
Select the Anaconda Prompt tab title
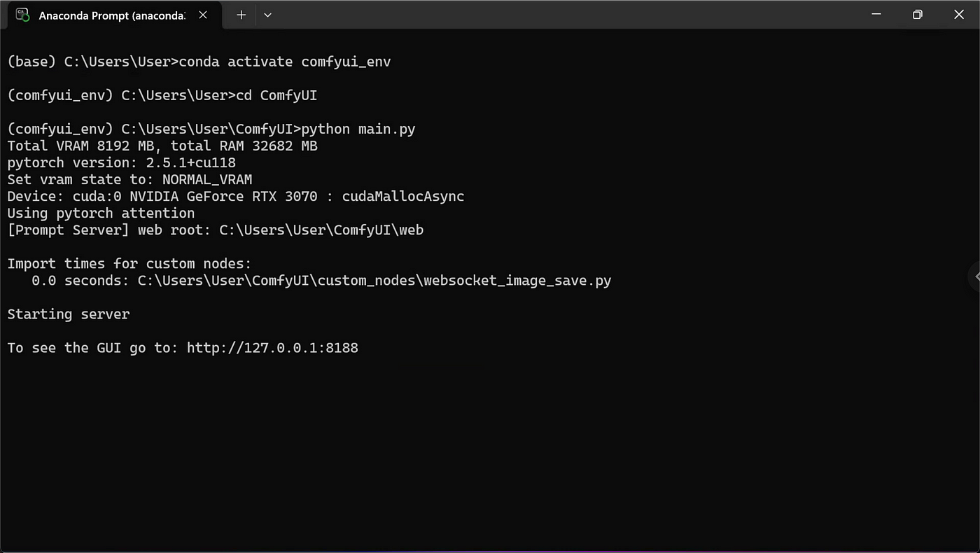(112, 15)
